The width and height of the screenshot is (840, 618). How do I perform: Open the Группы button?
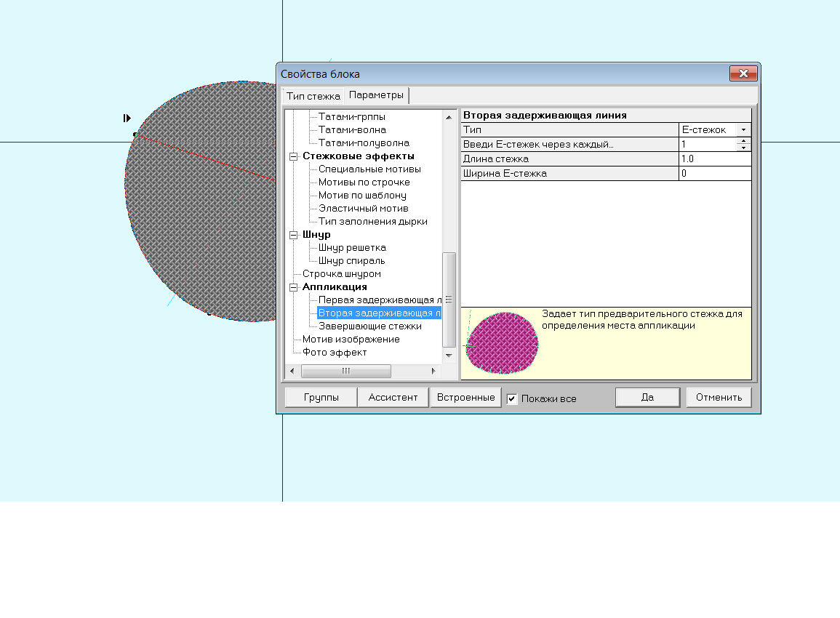[x=321, y=397]
